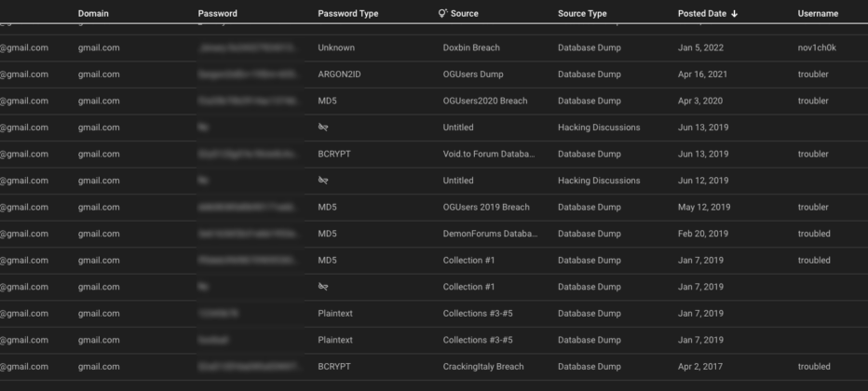
Task: Select the Void.to Forum Databa... source cell
Action: (x=489, y=154)
